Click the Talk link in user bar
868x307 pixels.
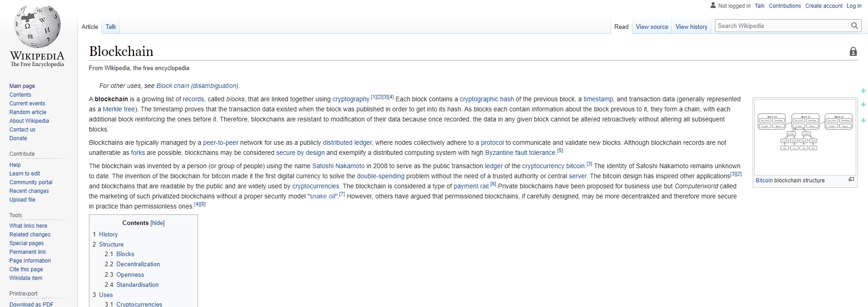coord(759,6)
